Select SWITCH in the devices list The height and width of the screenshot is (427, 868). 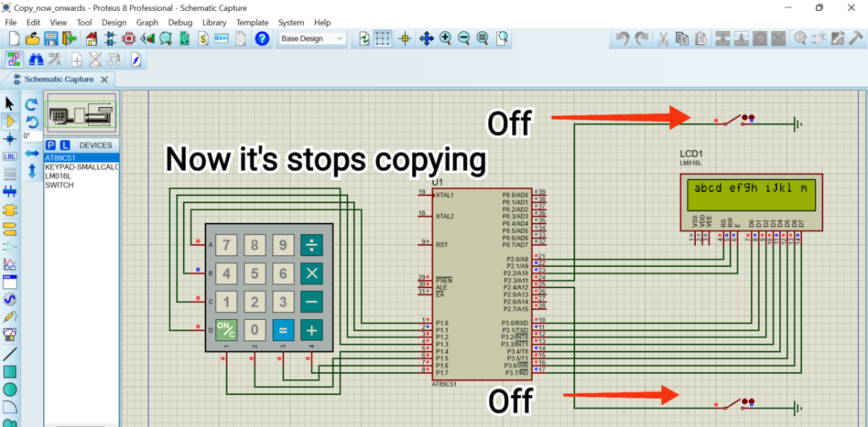tap(81, 185)
